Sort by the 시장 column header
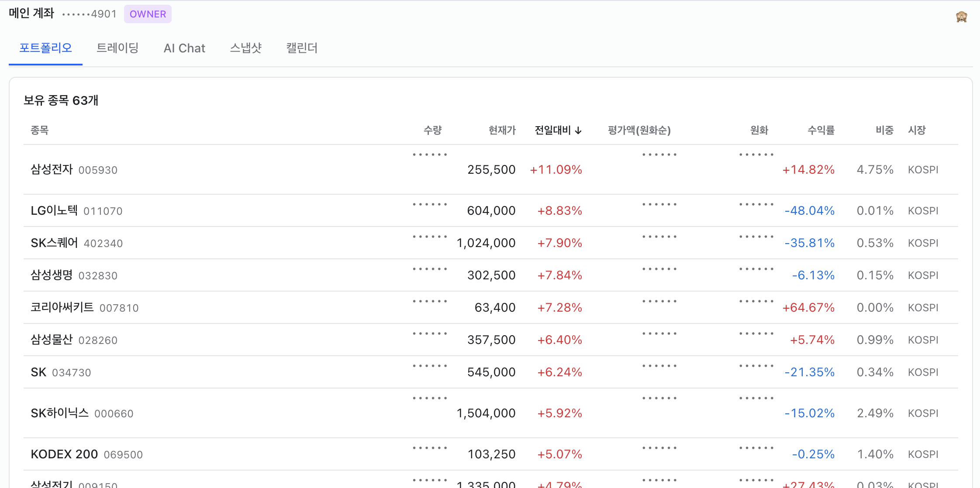Viewport: 980px width, 488px height. coord(917,130)
